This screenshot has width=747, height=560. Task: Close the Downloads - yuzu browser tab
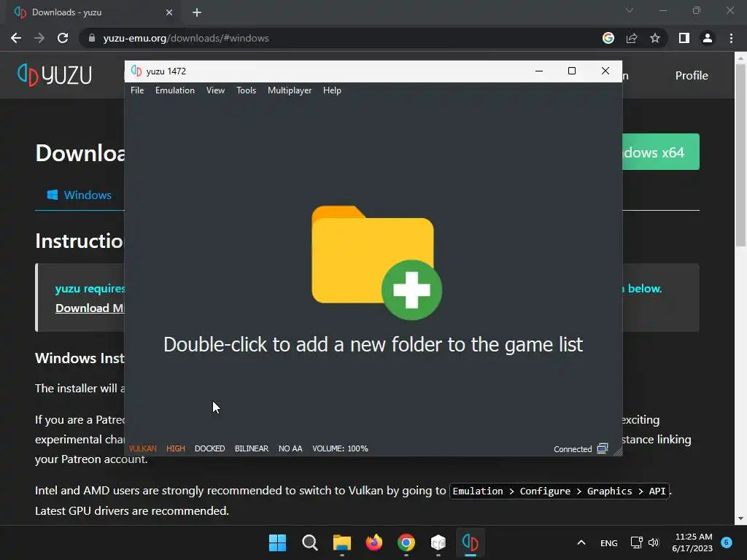pyautogui.click(x=169, y=12)
